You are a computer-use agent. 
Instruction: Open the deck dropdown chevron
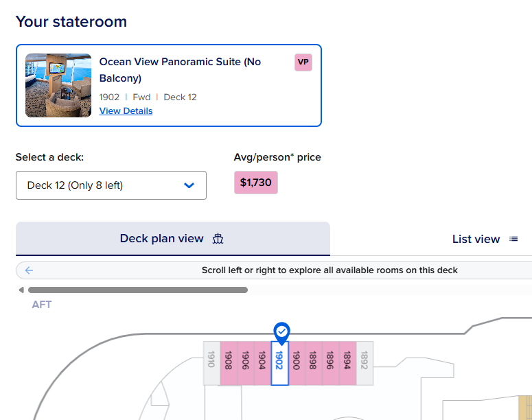[x=189, y=185]
